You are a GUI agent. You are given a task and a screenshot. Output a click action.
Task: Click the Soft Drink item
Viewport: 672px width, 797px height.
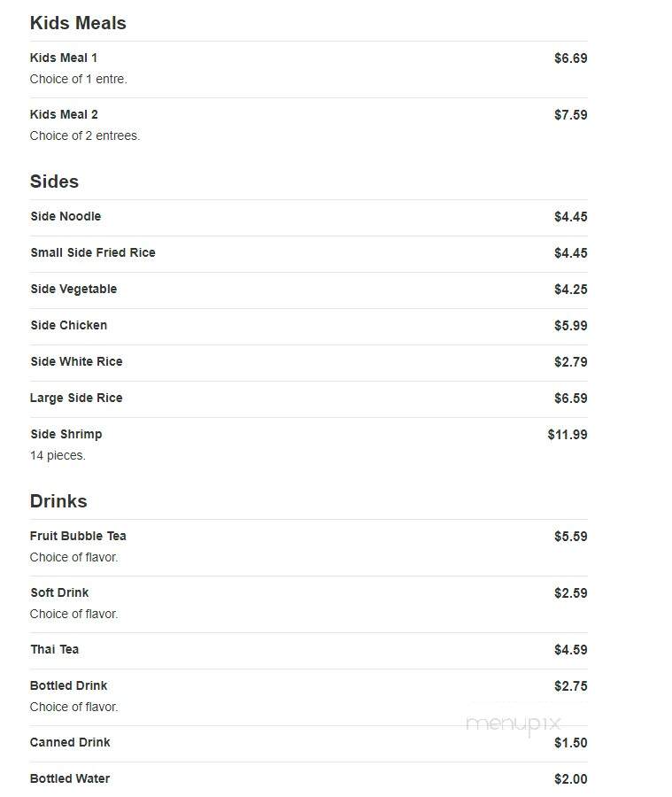[x=308, y=604]
